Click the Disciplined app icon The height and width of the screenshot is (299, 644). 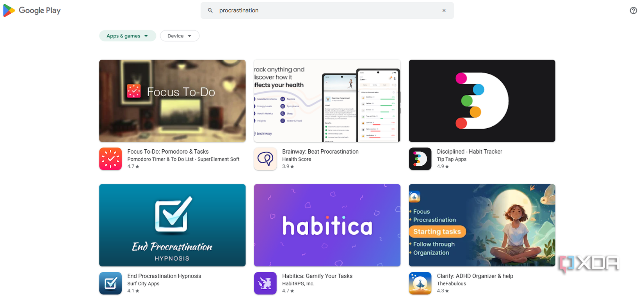(420, 159)
